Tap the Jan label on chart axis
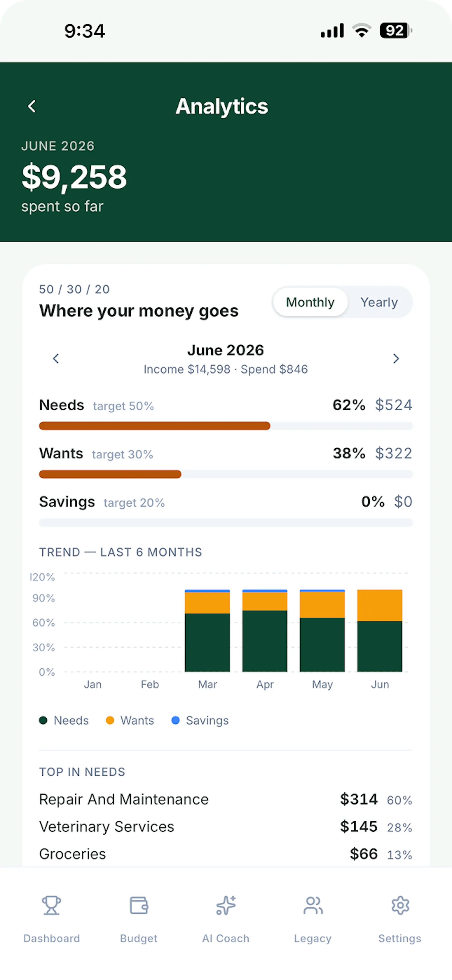The image size is (452, 980). [x=92, y=684]
